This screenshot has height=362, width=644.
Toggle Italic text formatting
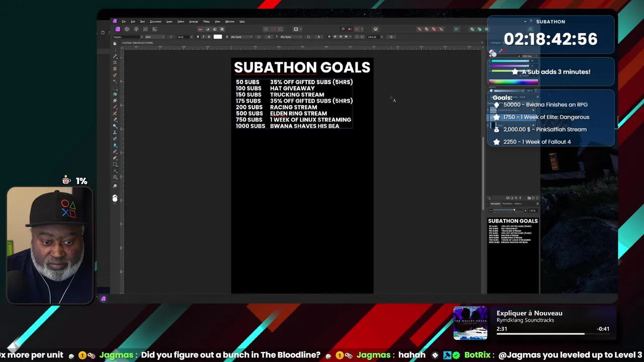pyautogui.click(x=203, y=37)
